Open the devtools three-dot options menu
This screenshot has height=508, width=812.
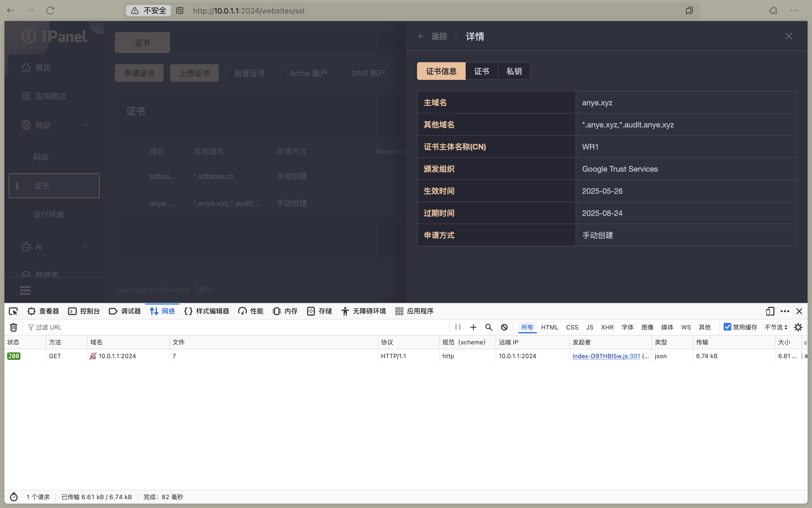coord(785,311)
